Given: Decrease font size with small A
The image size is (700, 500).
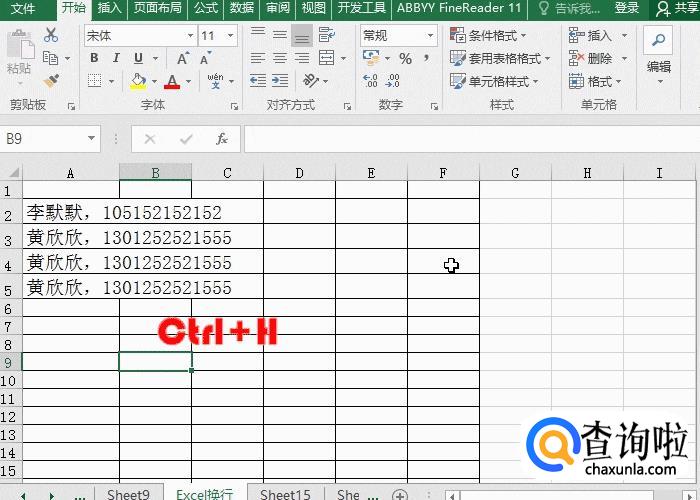Looking at the screenshot, I should point(205,58).
